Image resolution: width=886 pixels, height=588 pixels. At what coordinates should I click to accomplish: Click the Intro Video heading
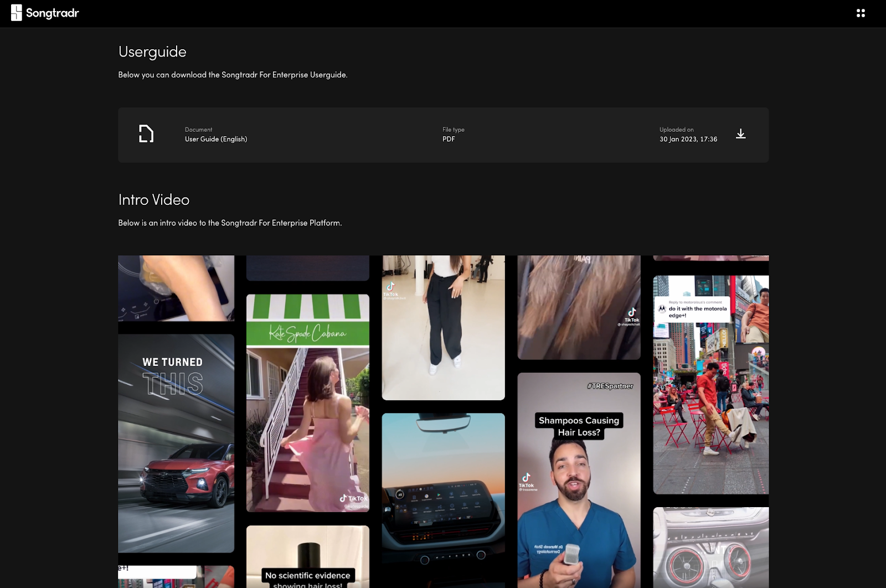click(x=154, y=199)
